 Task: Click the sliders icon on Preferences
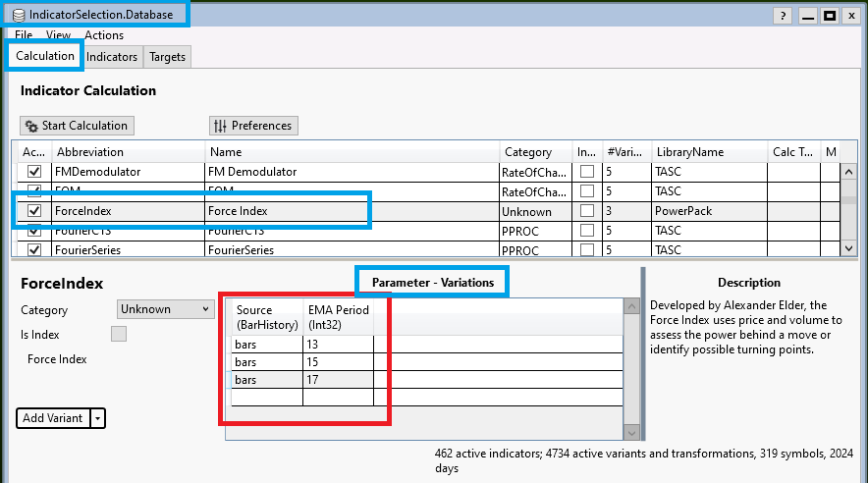click(x=220, y=126)
